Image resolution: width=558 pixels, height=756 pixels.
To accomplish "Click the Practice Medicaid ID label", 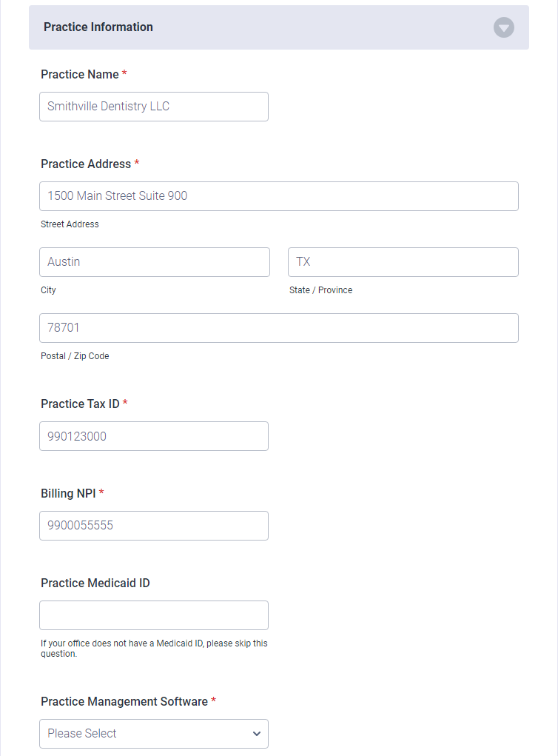I will tap(95, 583).
